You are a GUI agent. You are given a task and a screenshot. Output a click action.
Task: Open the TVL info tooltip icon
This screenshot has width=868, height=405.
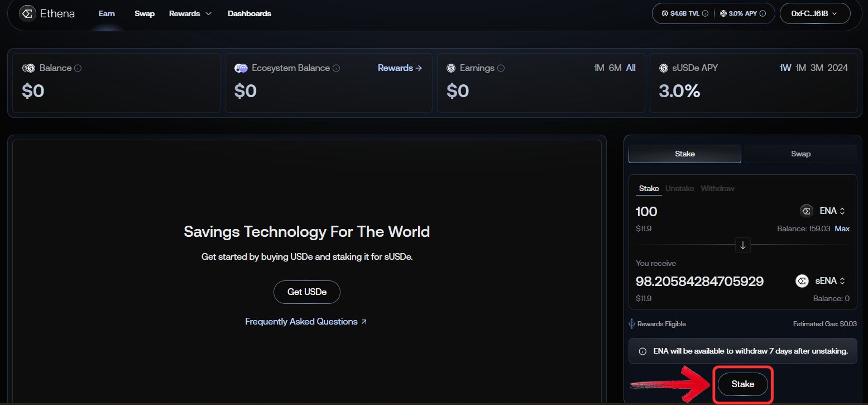point(705,13)
